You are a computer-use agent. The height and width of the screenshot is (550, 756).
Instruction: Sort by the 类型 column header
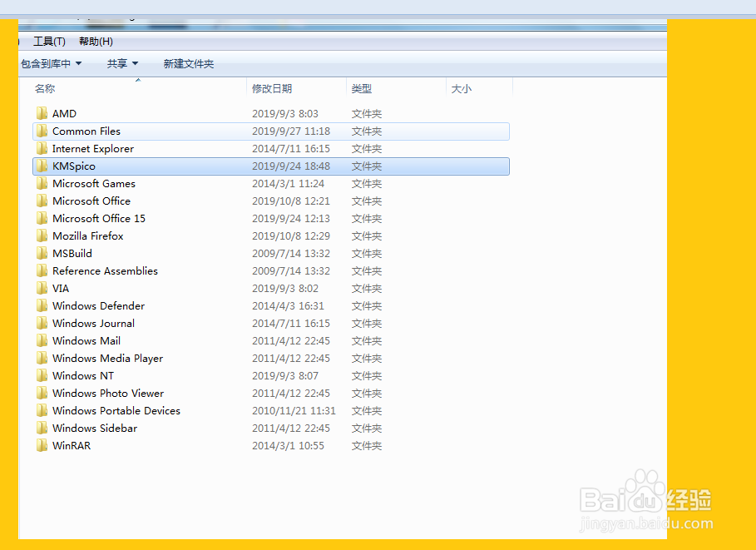pos(362,89)
